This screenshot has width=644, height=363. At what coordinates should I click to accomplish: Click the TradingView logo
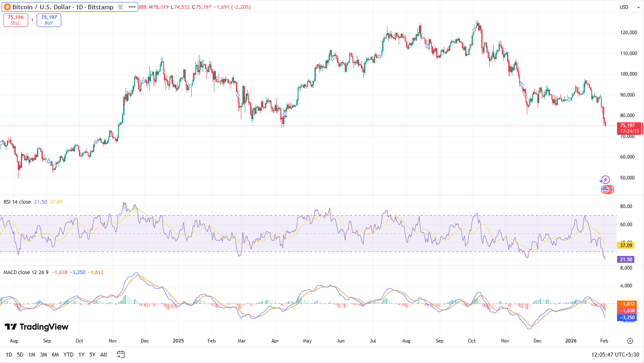37,327
